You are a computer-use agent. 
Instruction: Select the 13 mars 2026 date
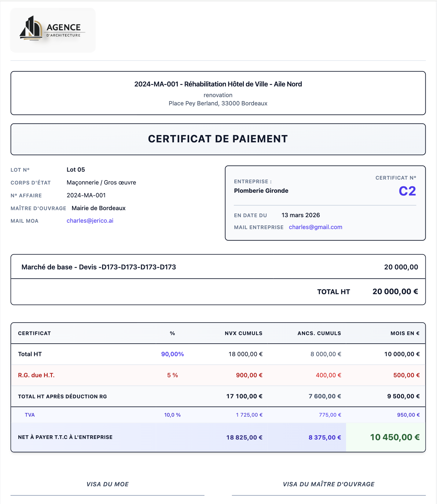click(301, 215)
